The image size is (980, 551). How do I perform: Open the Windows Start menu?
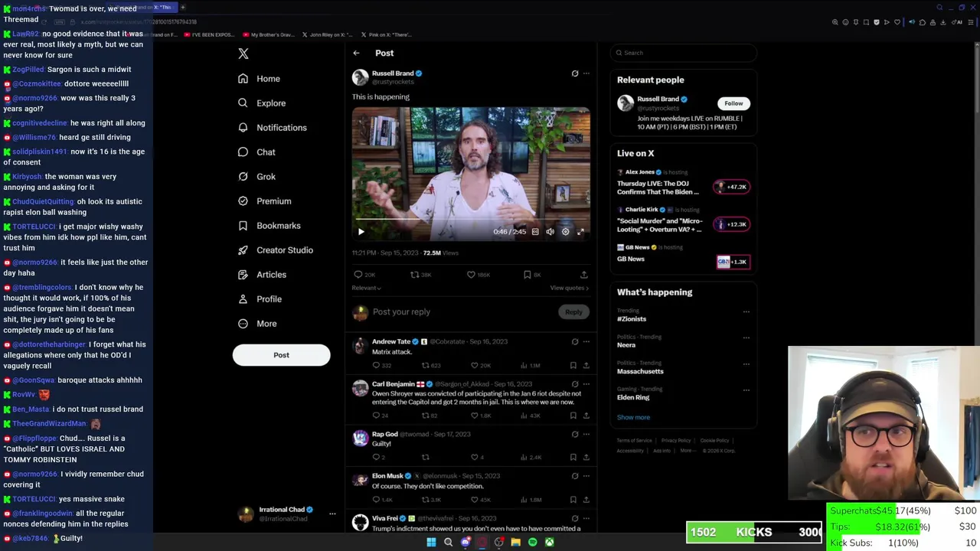click(431, 543)
